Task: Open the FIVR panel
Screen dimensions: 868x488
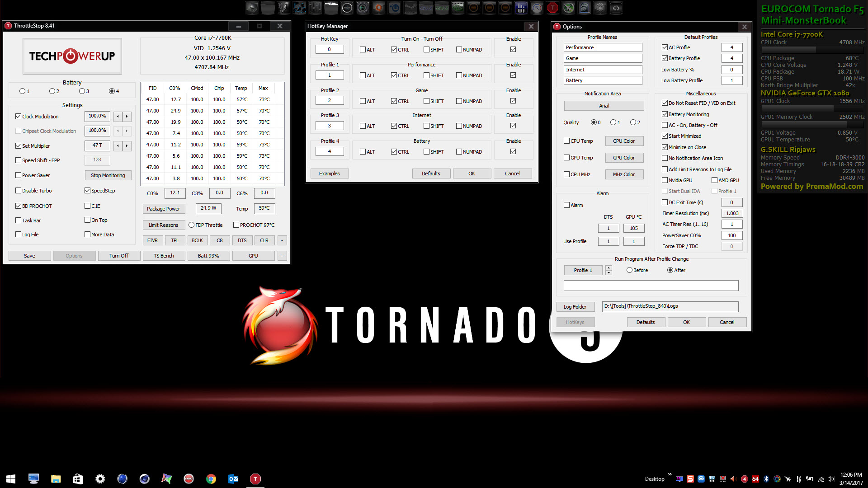Action: pyautogui.click(x=153, y=240)
